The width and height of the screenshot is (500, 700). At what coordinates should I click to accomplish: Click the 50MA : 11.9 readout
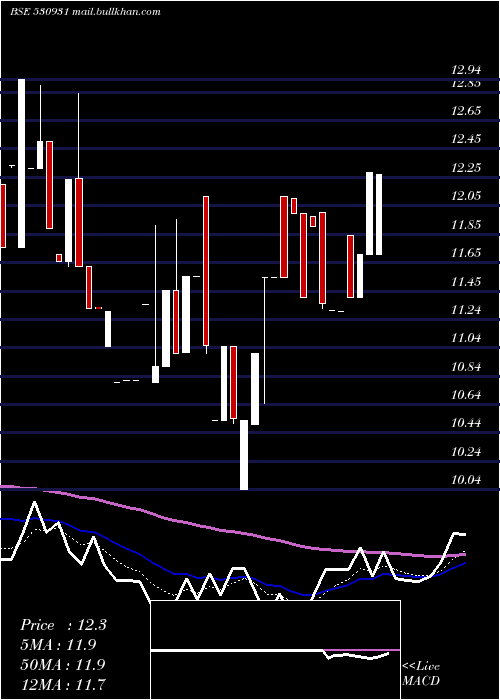click(63, 664)
